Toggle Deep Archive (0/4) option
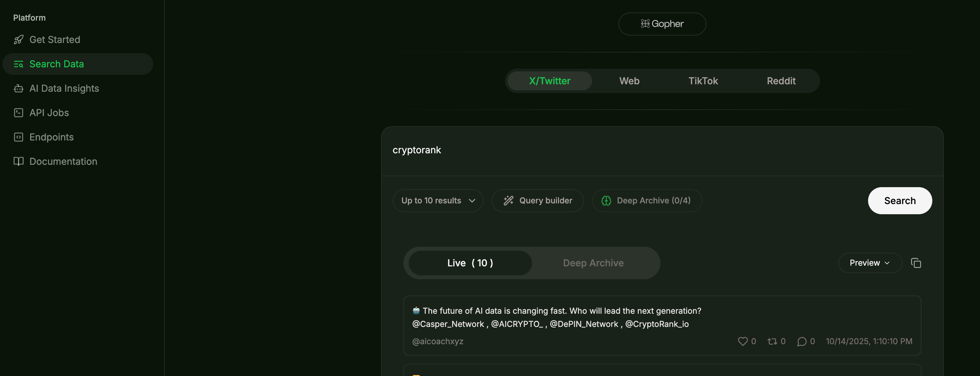This screenshot has height=376, width=980. (646, 201)
